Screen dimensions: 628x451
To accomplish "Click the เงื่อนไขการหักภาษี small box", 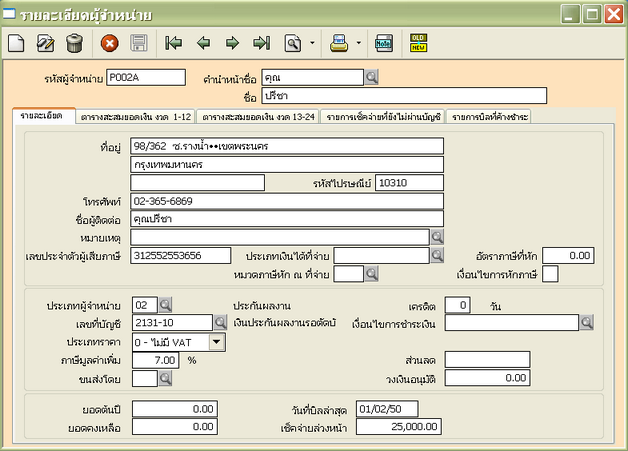I will click(x=550, y=275).
